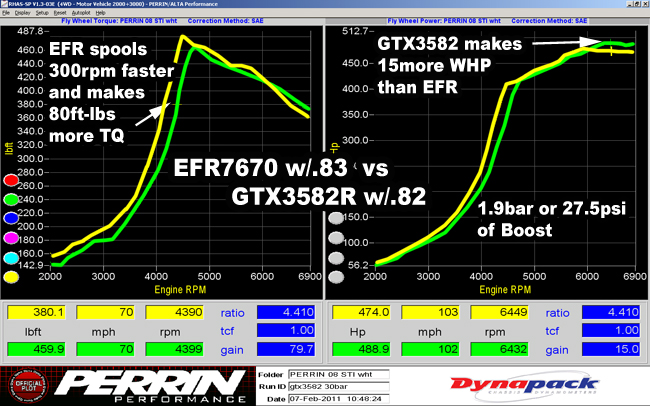This screenshot has height=406, width=650.
Task: Select the red run color circle
Action: 11,180
